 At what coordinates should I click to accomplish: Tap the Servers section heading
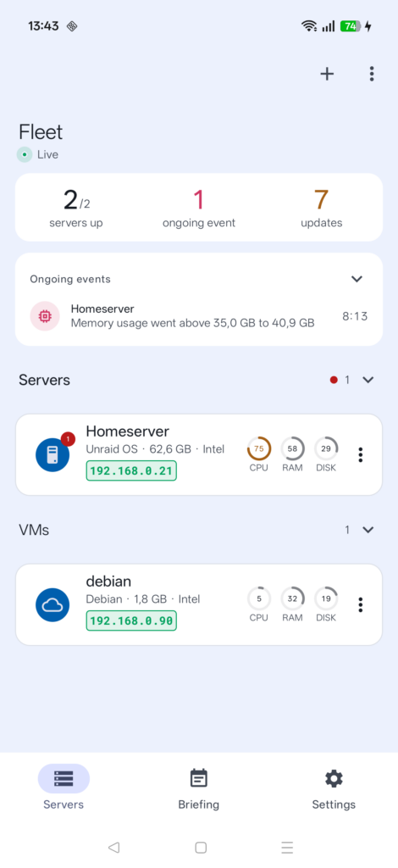(44, 380)
